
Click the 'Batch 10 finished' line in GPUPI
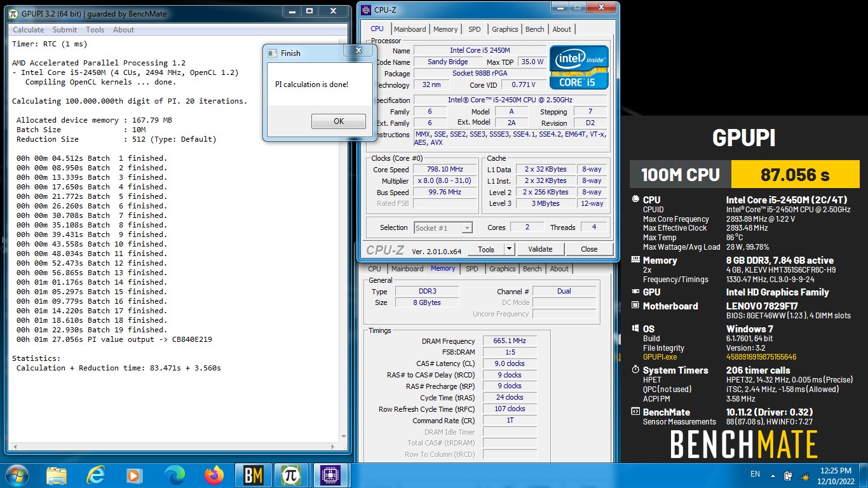92,244
